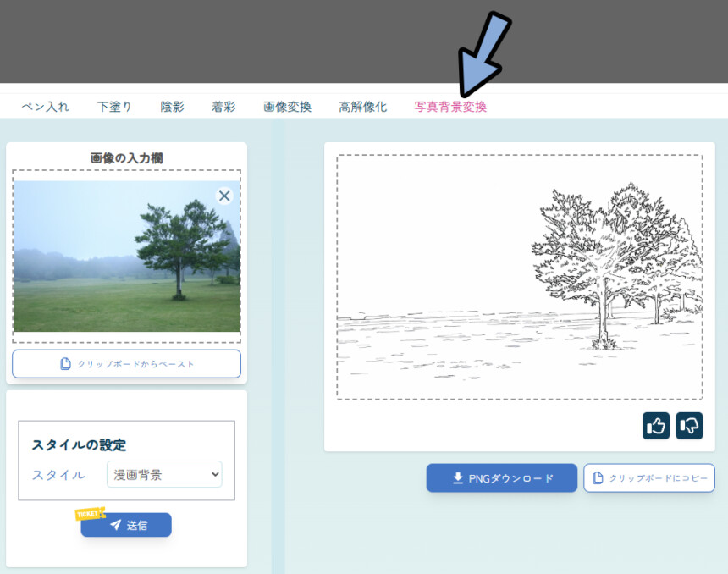Click the スタイル label text

58,475
